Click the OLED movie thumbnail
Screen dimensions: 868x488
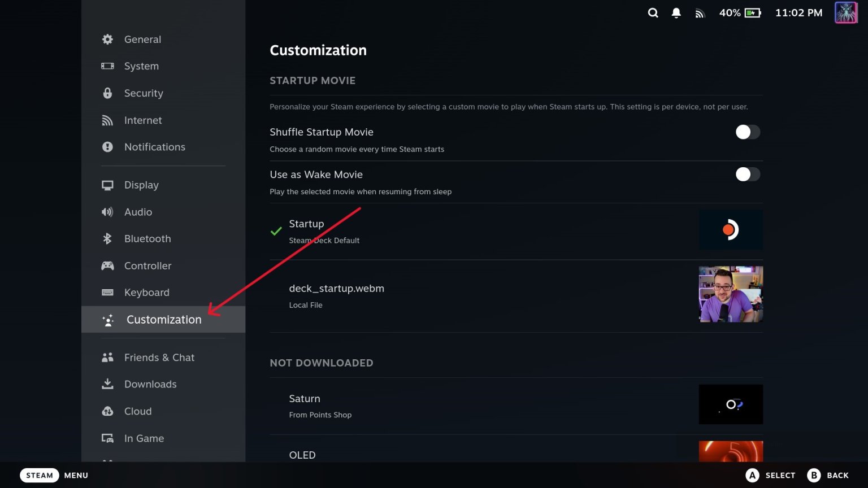[731, 451]
